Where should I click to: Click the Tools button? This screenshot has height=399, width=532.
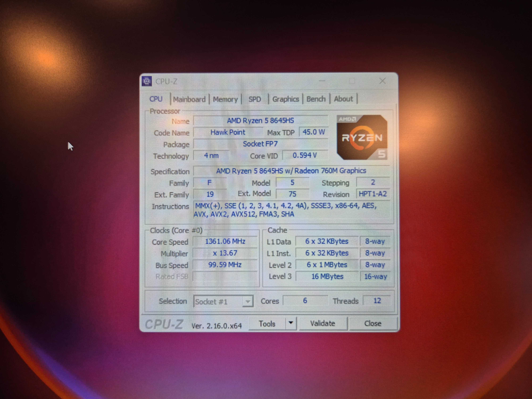coord(267,324)
